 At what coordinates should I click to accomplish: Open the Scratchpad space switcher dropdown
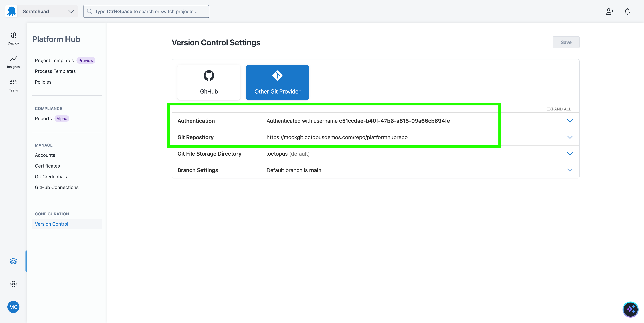[47, 12]
